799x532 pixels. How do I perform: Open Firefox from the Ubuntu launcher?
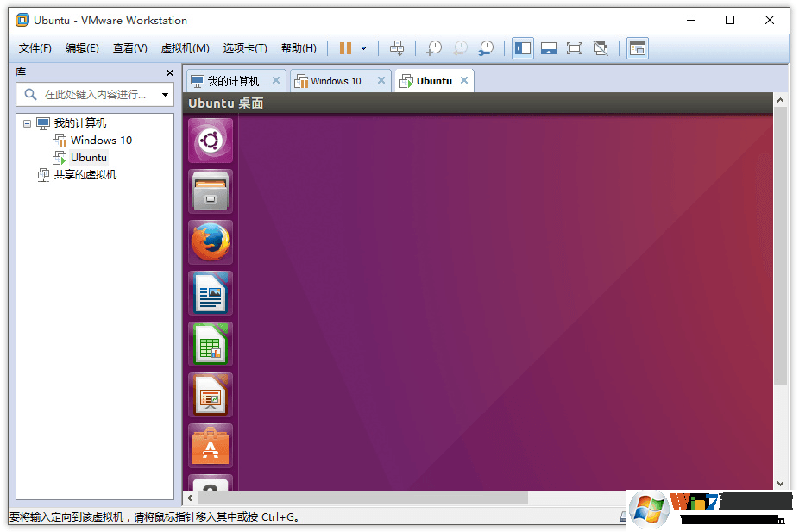click(210, 242)
